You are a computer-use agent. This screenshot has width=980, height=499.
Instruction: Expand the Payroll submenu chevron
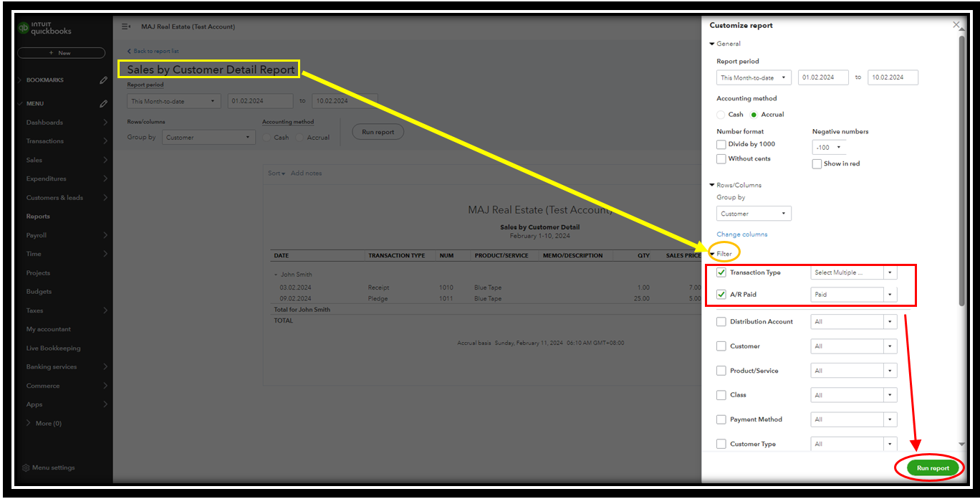(105, 235)
